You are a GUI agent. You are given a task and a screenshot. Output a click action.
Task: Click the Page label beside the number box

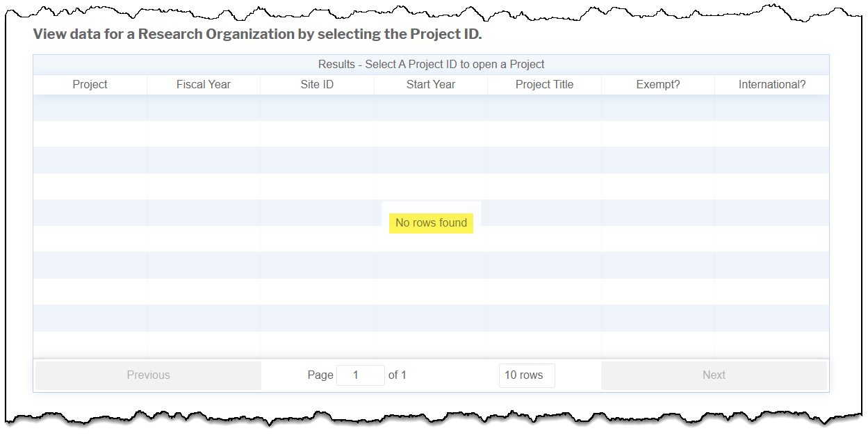point(320,375)
